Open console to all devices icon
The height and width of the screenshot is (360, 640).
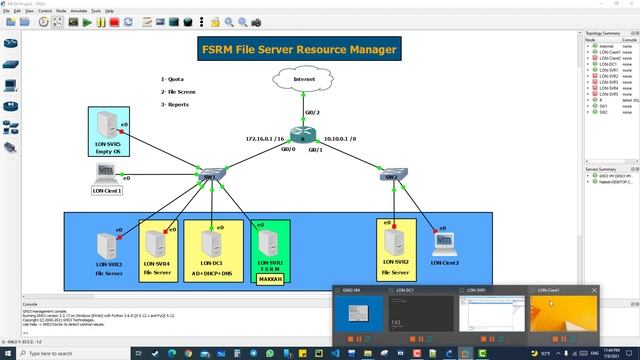click(x=73, y=22)
